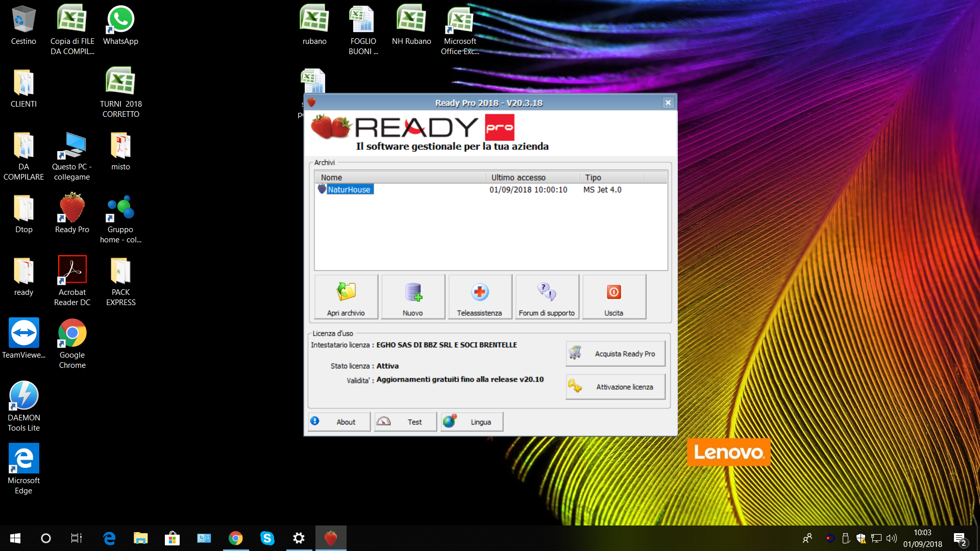Select the Dtop folder

[x=23, y=214]
